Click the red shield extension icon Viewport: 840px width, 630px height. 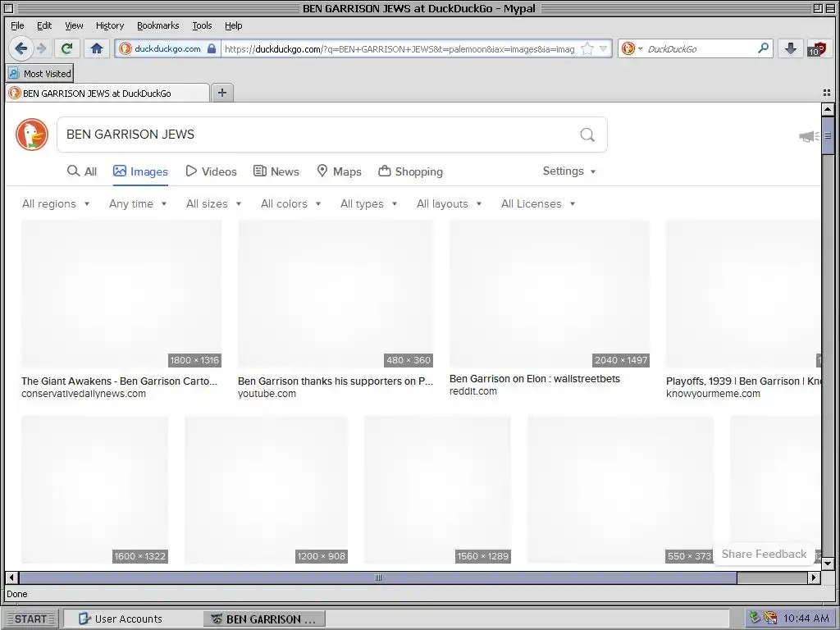pyautogui.click(x=817, y=49)
